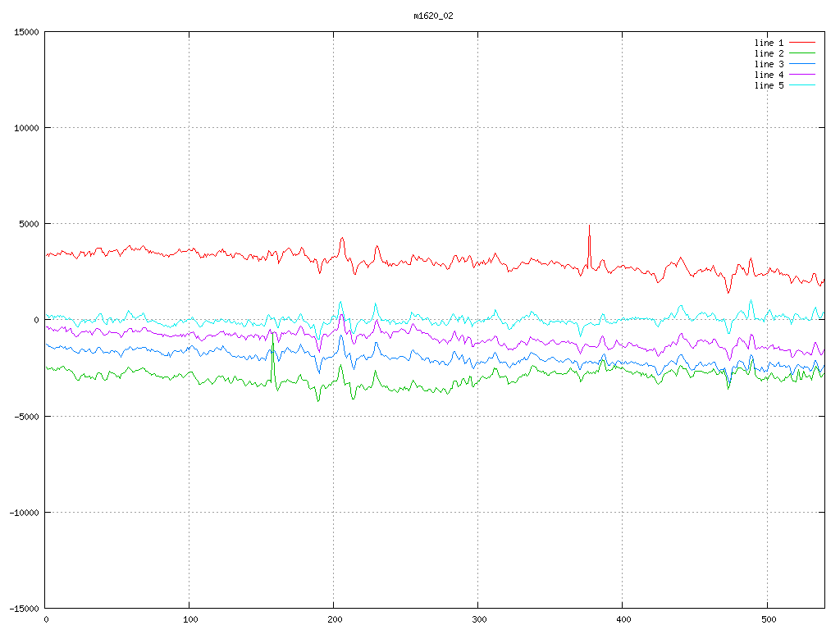Select the 'line 5' legend label

tap(769, 85)
